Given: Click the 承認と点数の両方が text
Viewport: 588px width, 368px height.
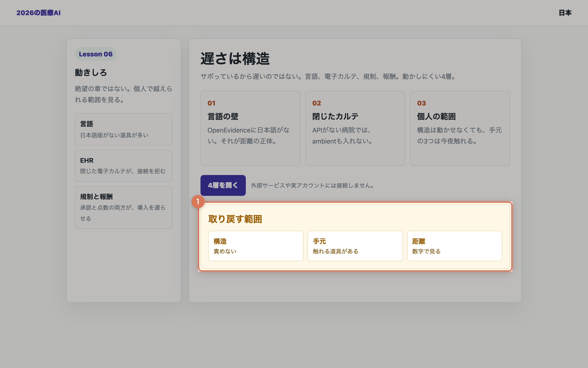Looking at the screenshot, I should pos(123,213).
